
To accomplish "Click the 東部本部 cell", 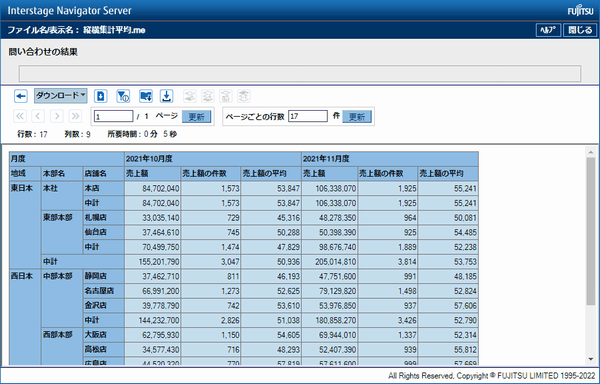I will (62, 233).
